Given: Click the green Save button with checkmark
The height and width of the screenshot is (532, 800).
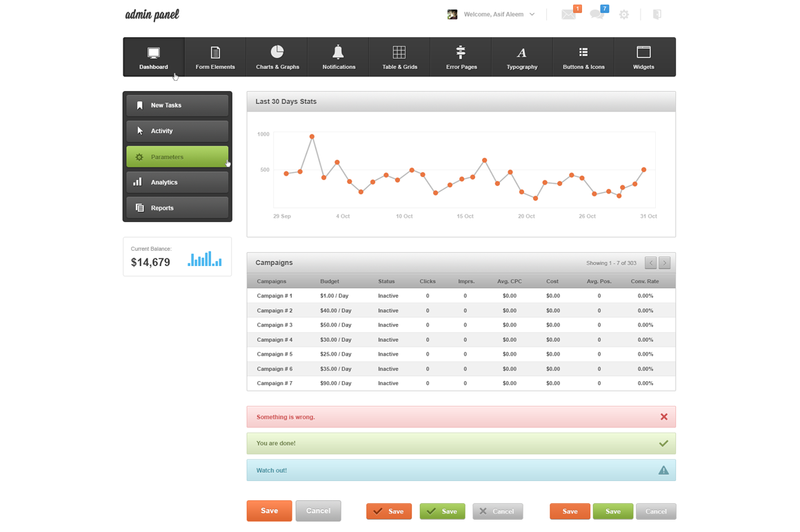Looking at the screenshot, I should point(442,511).
